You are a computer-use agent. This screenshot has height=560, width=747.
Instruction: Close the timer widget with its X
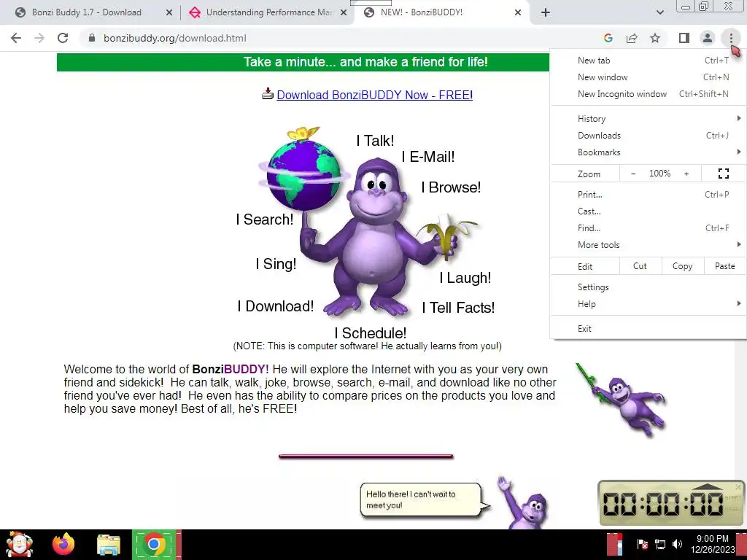coord(738,486)
